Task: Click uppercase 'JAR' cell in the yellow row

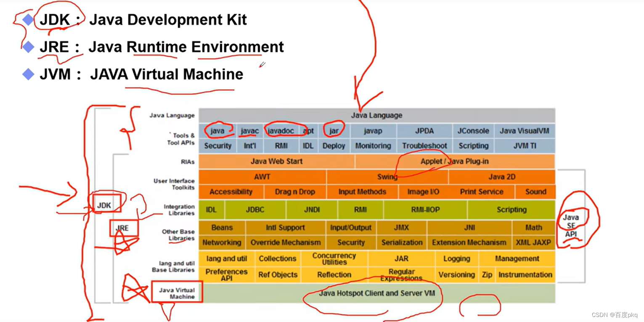Action: 401,259
